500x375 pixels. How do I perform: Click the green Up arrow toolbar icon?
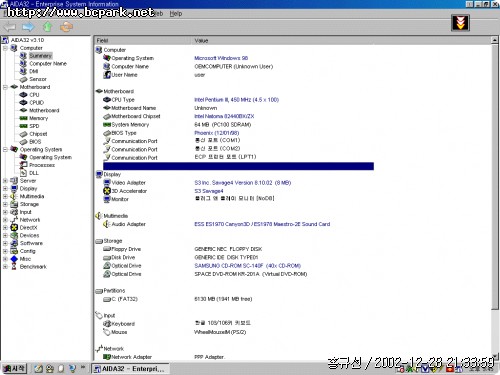pyautogui.click(x=48, y=27)
